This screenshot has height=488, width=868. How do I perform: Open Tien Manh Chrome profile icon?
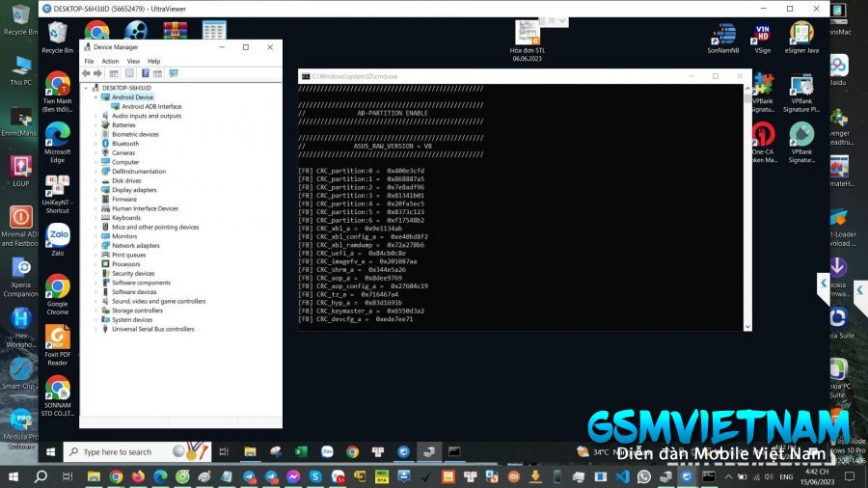coord(58,92)
